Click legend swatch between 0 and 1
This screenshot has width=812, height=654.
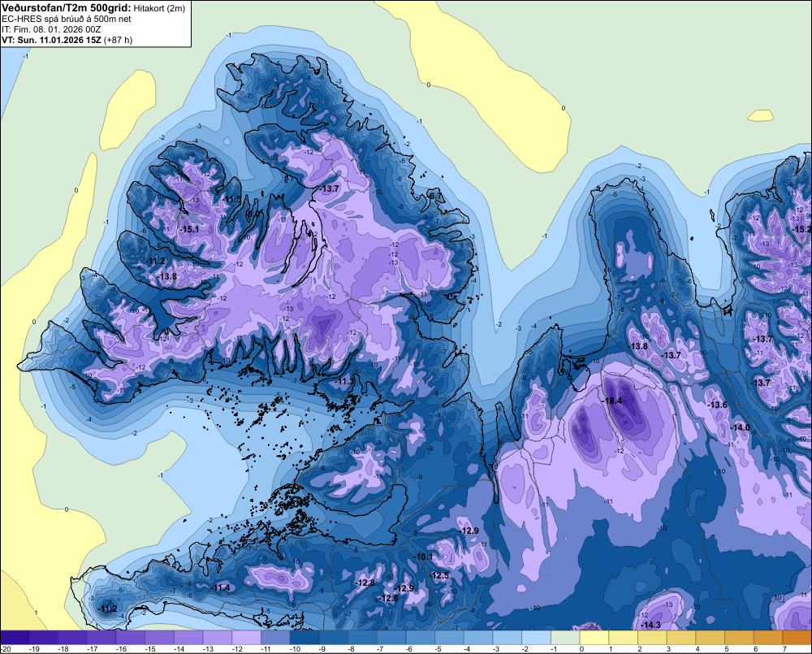[x=594, y=638]
